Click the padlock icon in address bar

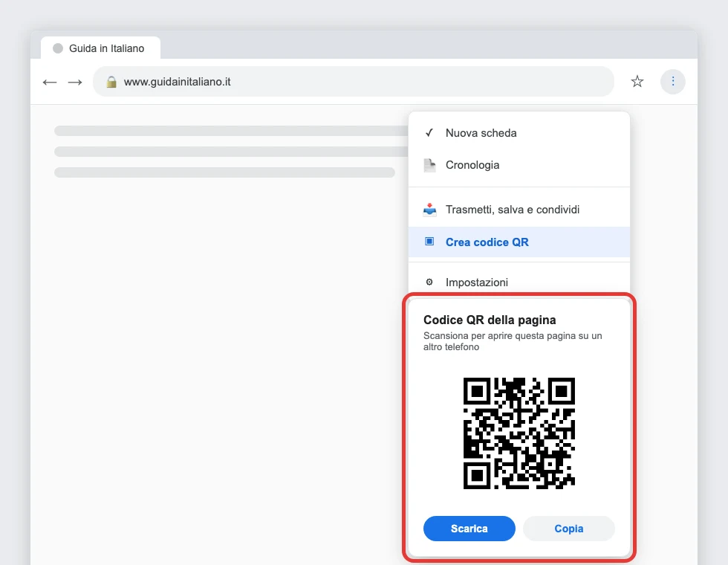111,83
